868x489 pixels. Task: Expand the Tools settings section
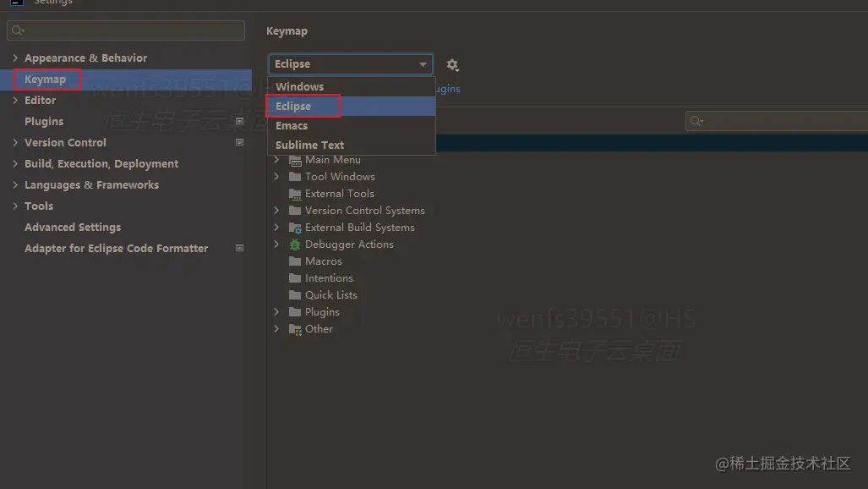tap(15, 206)
